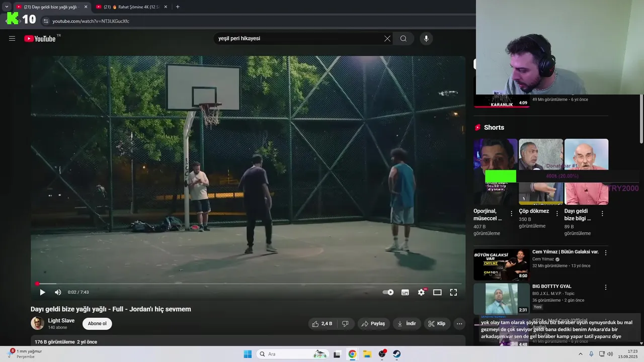Click the Shorts section heading

click(x=494, y=128)
